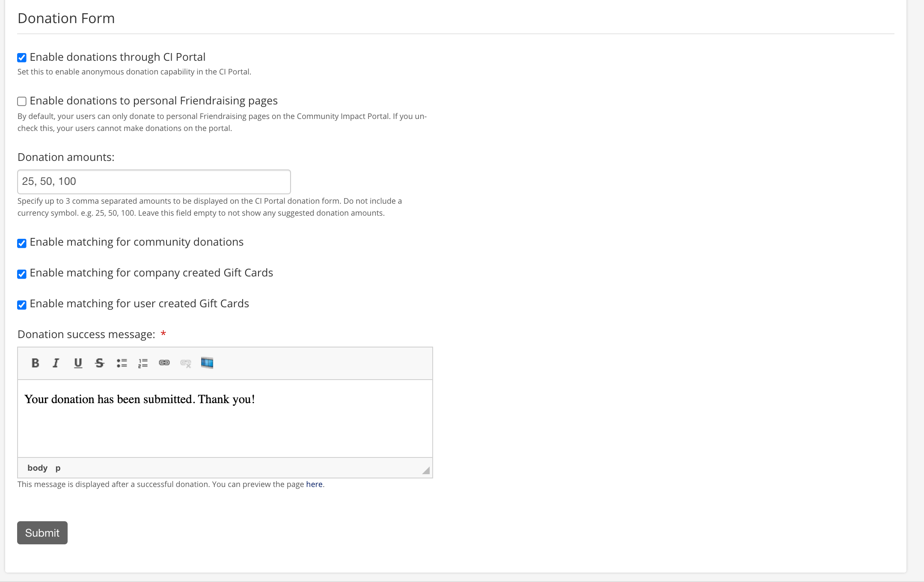
Task: Insert bulleted list in editor
Action: [x=122, y=363]
